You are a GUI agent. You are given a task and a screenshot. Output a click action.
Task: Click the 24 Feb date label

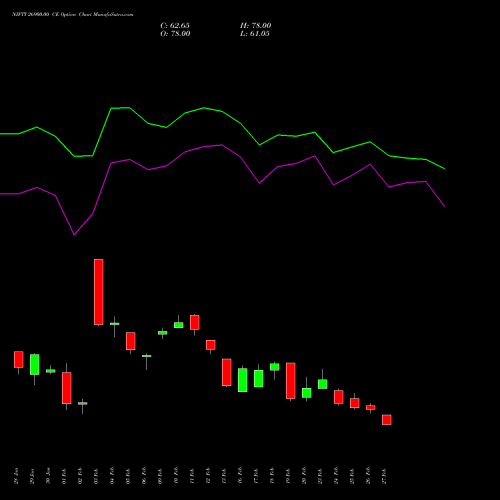336,476
